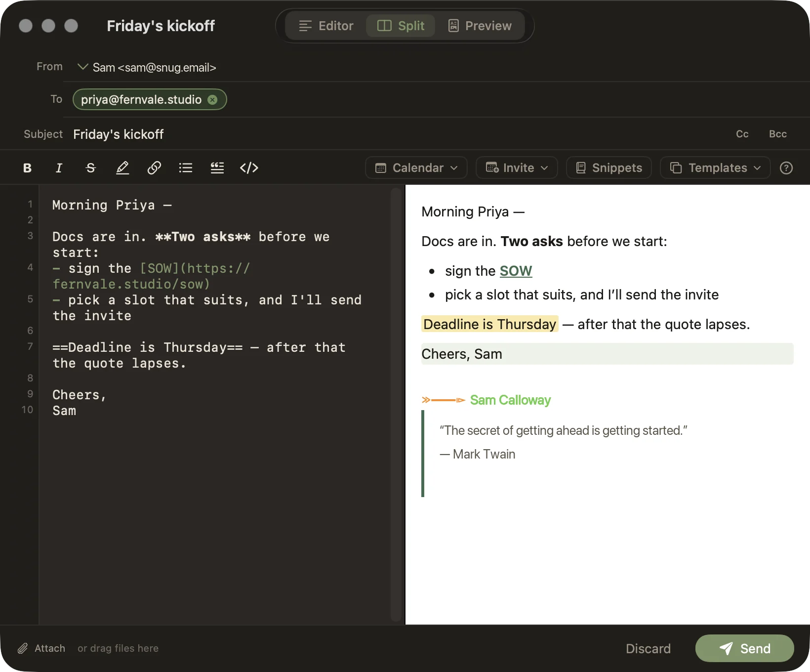The height and width of the screenshot is (672, 810).
Task: Insert a code block
Action: click(249, 168)
